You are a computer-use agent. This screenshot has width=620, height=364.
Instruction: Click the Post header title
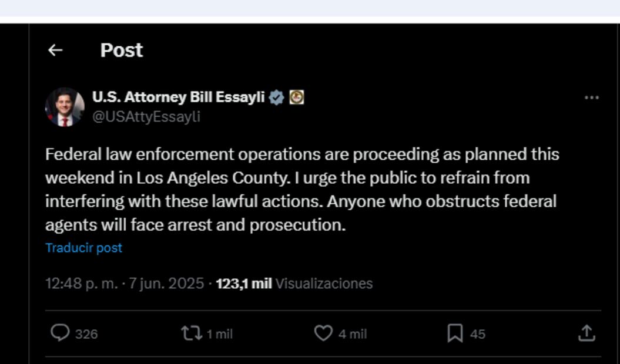coord(122,50)
